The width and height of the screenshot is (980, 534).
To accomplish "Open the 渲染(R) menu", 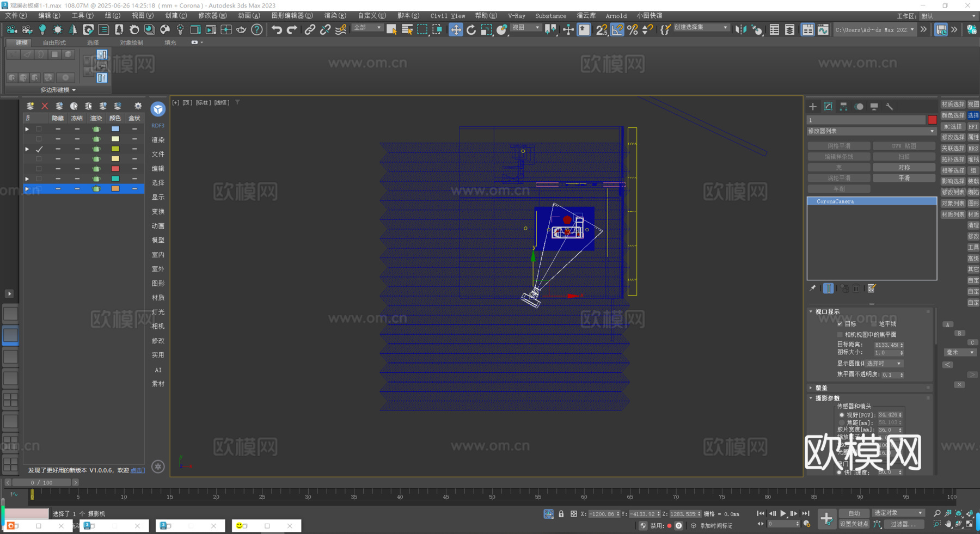I will (x=335, y=16).
